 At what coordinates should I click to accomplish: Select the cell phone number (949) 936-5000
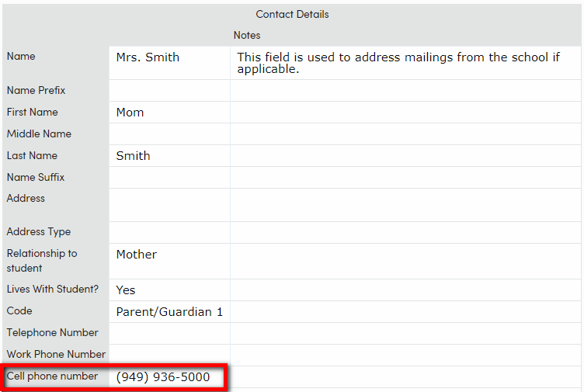(x=163, y=376)
